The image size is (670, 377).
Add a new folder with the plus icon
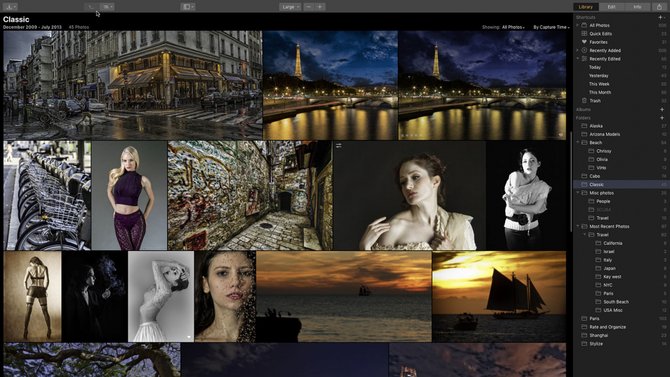pos(662,118)
